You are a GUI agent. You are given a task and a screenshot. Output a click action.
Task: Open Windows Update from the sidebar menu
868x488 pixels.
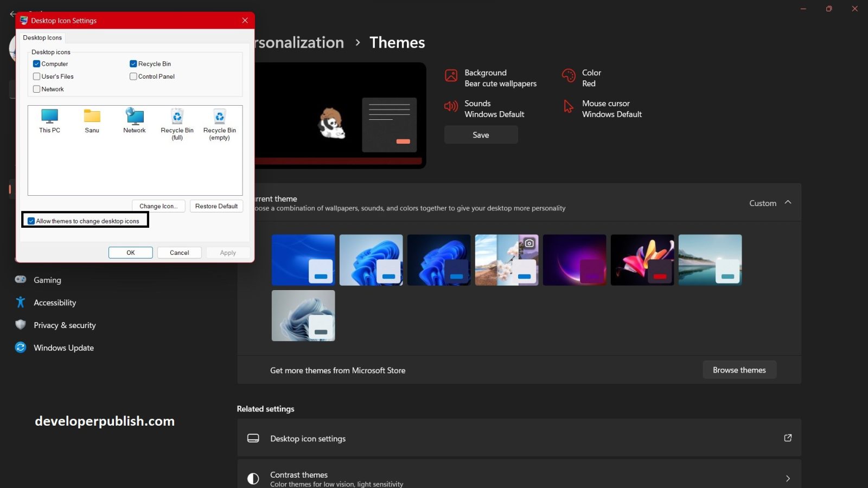coord(63,348)
